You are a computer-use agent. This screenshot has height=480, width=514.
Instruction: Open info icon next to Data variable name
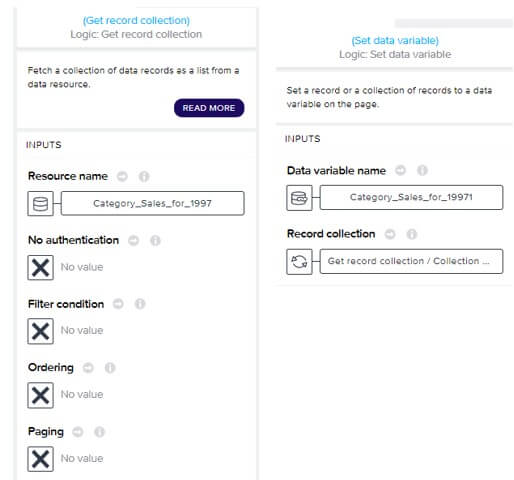[x=422, y=170]
